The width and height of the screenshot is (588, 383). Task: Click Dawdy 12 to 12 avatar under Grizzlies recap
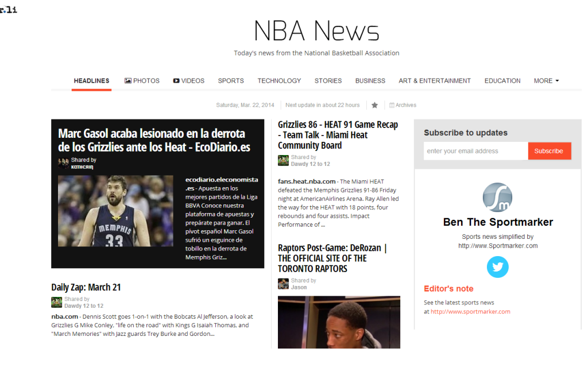coord(283,161)
